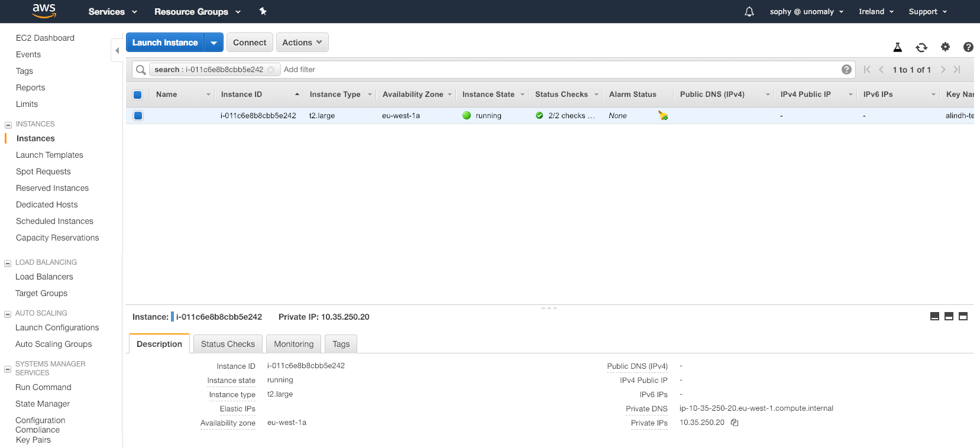Open the AWS home logo
The image size is (980, 448).
44,11
